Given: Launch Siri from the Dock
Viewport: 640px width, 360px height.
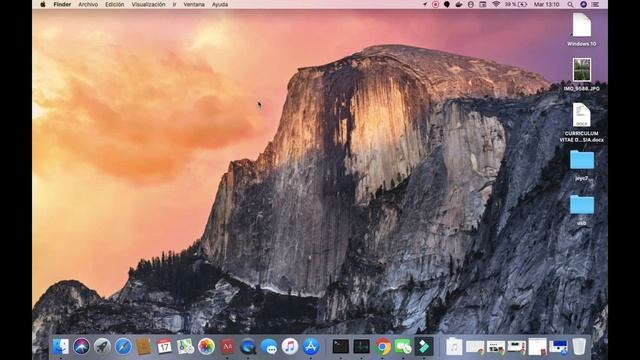Looking at the screenshot, I should [81, 347].
